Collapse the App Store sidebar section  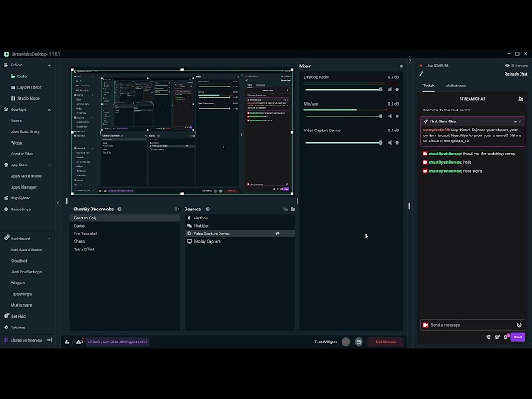click(49, 165)
